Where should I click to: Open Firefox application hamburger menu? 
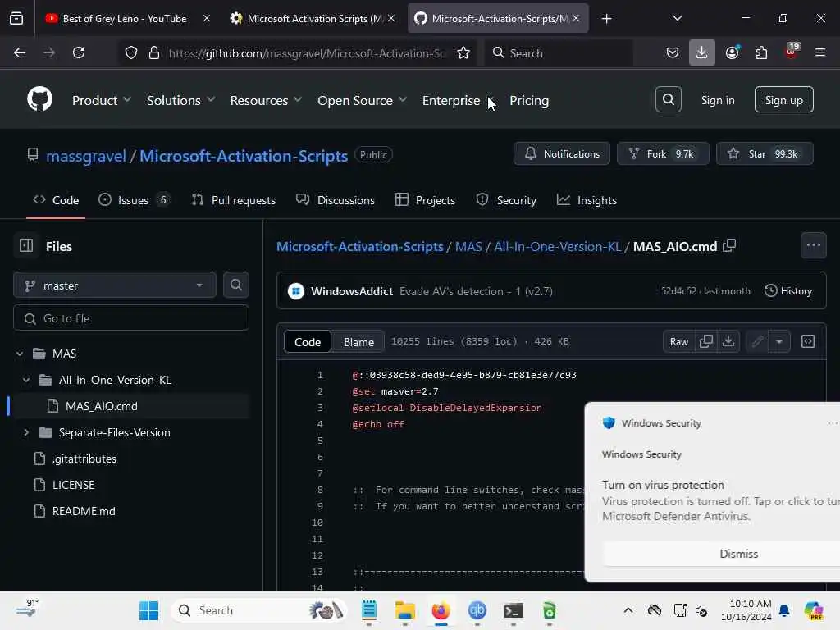point(819,52)
